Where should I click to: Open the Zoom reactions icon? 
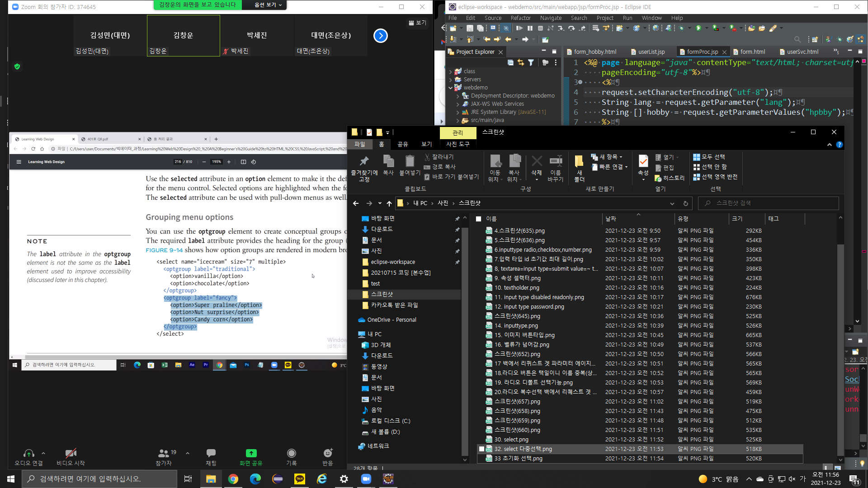(x=328, y=453)
